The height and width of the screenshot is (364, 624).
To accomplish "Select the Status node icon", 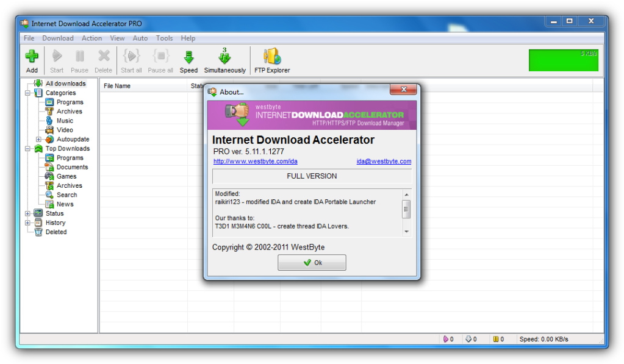I will pos(38,213).
